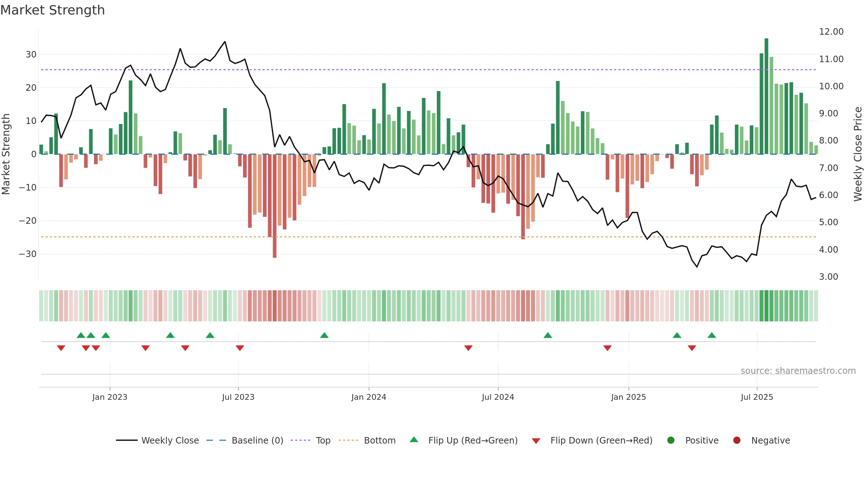Click the red Flip Down triangle in the legend
The image size is (868, 488).
(x=536, y=441)
